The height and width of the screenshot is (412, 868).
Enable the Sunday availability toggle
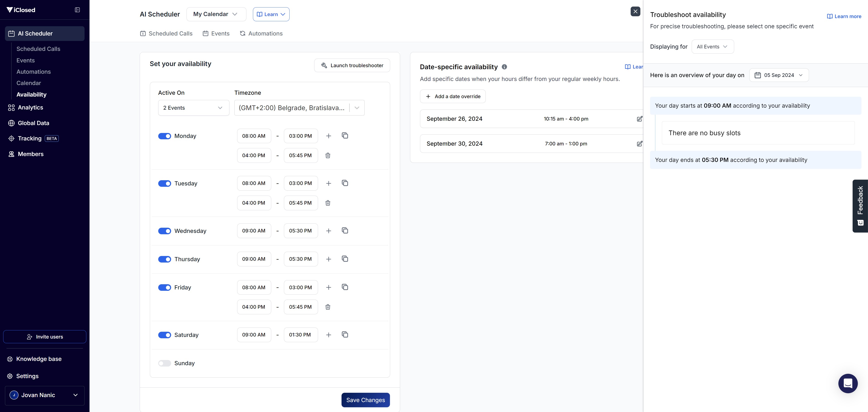click(164, 363)
